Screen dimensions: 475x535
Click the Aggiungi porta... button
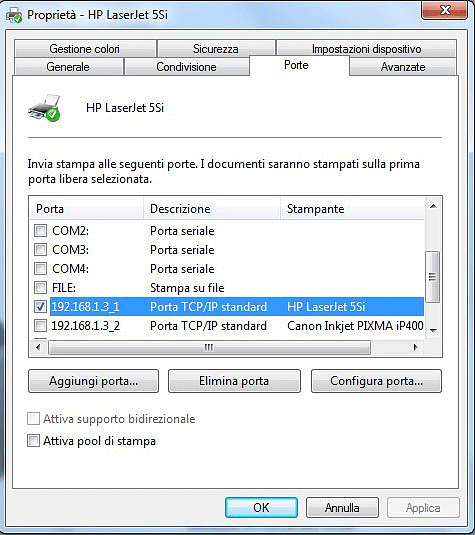click(93, 381)
